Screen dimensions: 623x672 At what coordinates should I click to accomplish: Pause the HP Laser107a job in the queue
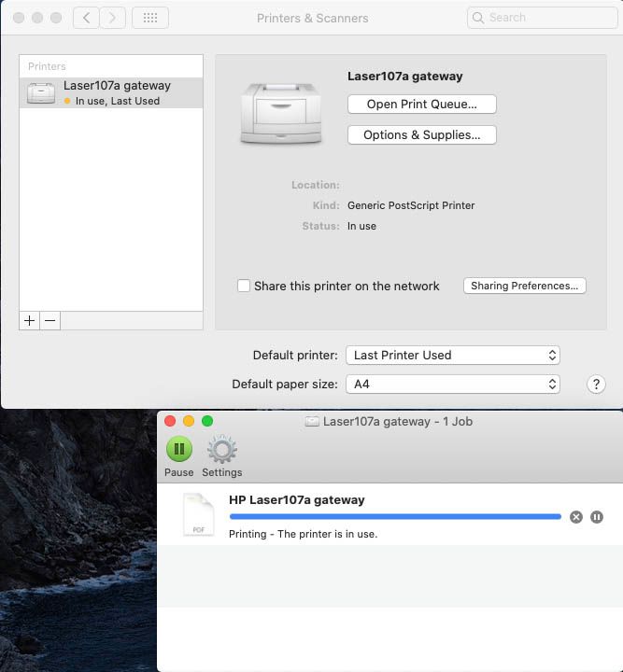[x=597, y=517]
